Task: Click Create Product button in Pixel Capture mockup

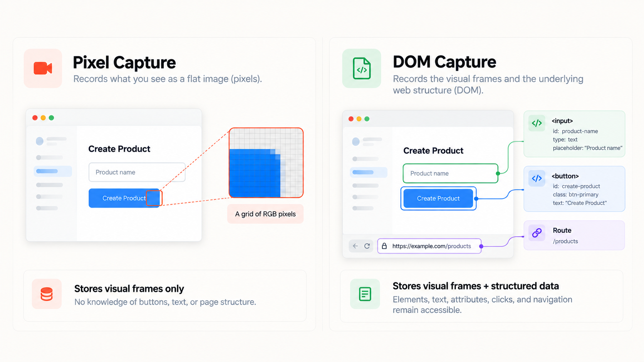Action: point(124,198)
